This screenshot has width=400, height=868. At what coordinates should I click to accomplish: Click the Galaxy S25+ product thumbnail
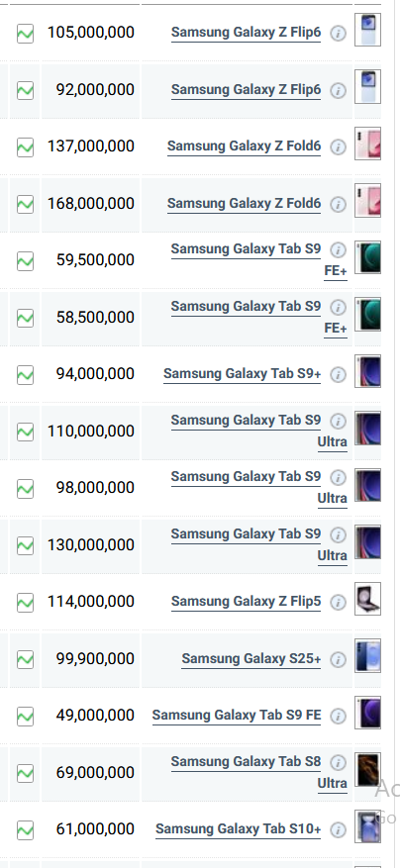[368, 655]
